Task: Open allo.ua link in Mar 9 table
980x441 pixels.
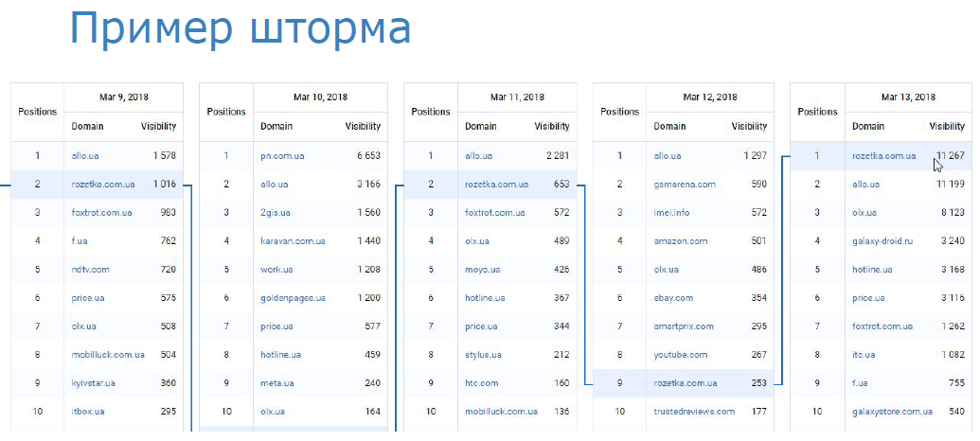Action: point(85,155)
